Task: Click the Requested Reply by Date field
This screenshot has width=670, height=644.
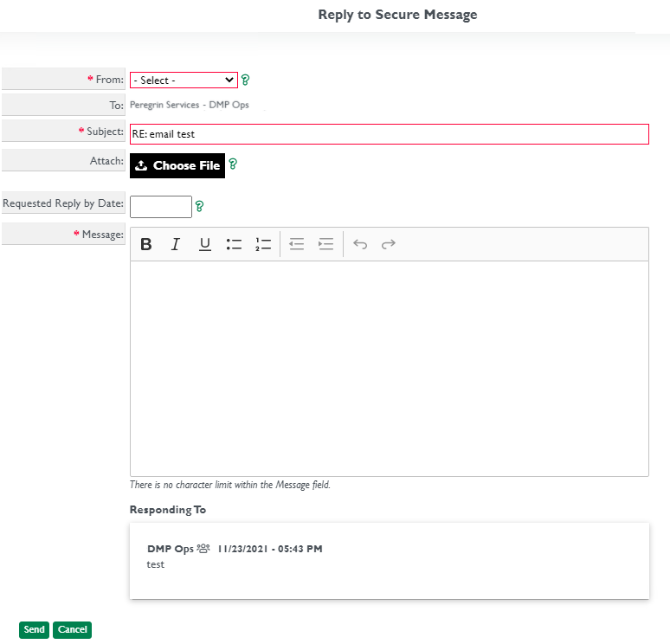Action: pos(161,207)
